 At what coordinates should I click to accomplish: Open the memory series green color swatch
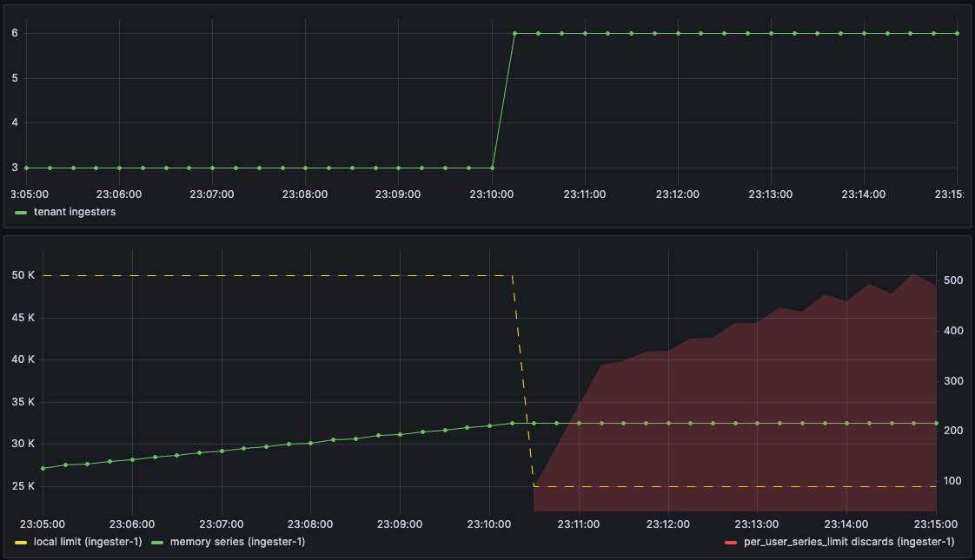[x=157, y=542]
